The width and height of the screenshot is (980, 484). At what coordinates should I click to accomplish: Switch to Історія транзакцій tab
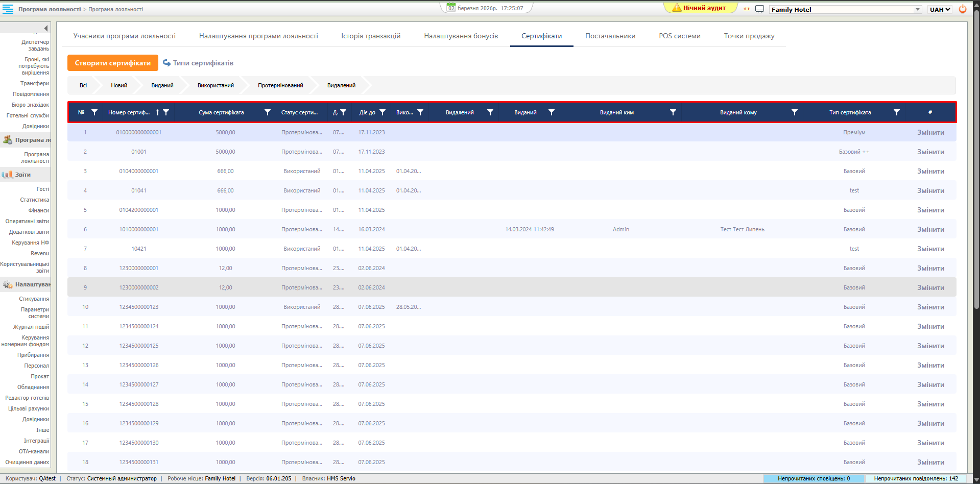point(371,36)
